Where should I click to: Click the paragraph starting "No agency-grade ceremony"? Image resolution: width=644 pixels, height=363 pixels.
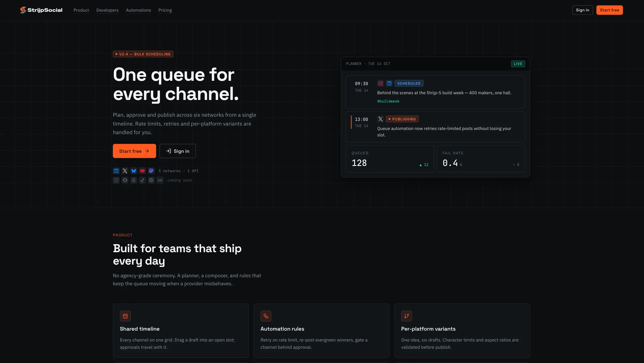tap(187, 280)
